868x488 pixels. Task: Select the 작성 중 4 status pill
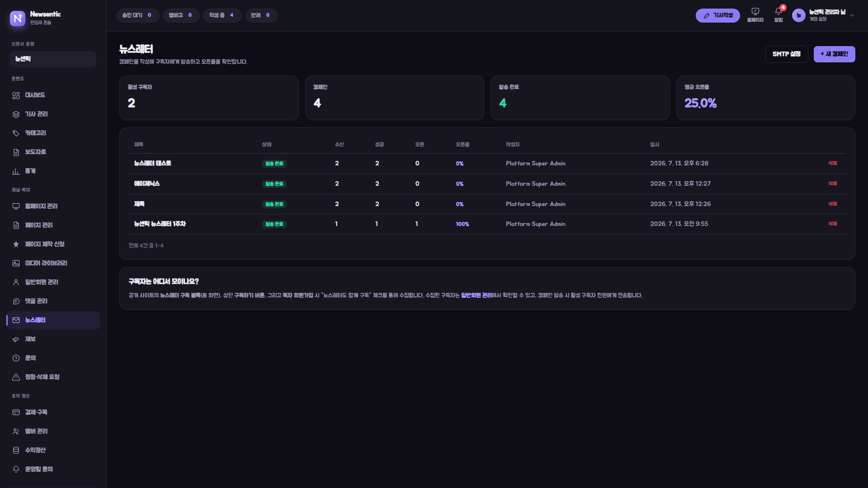(222, 15)
